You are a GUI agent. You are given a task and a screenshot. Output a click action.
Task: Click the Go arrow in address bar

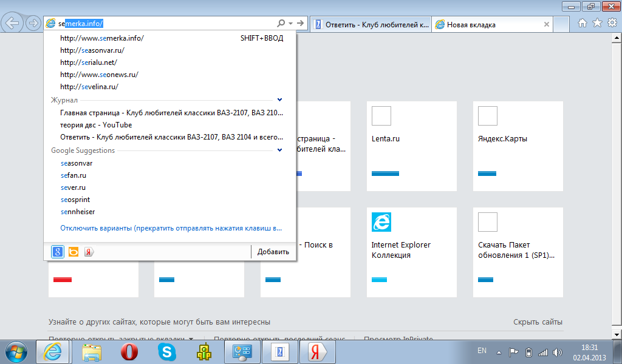(300, 24)
